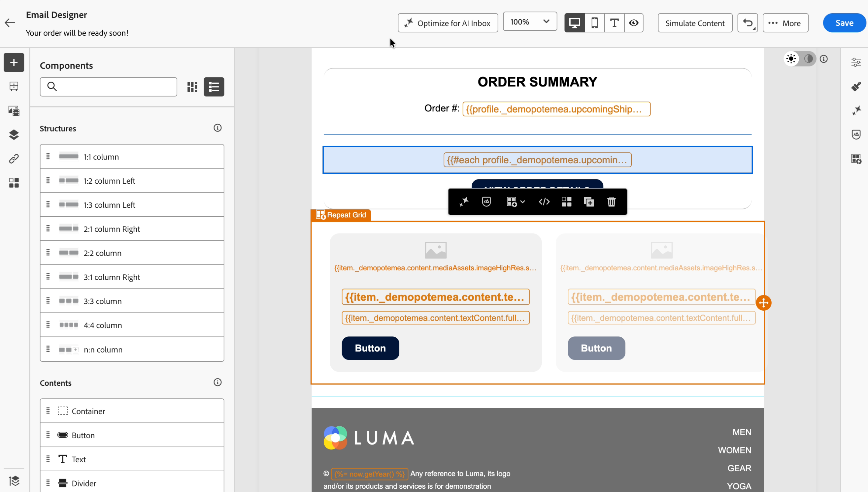868x492 pixels.
Task: Select the {{#each profile...}} highlighted block
Action: coord(537,160)
